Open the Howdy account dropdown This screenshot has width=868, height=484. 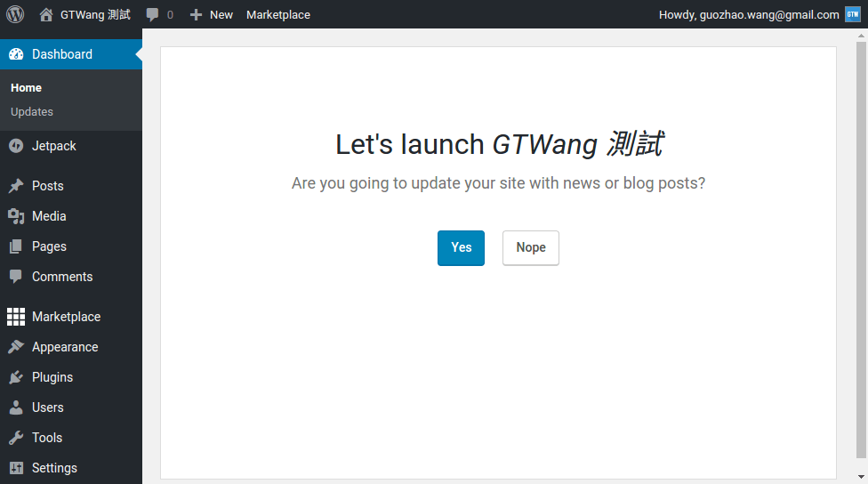pos(749,14)
